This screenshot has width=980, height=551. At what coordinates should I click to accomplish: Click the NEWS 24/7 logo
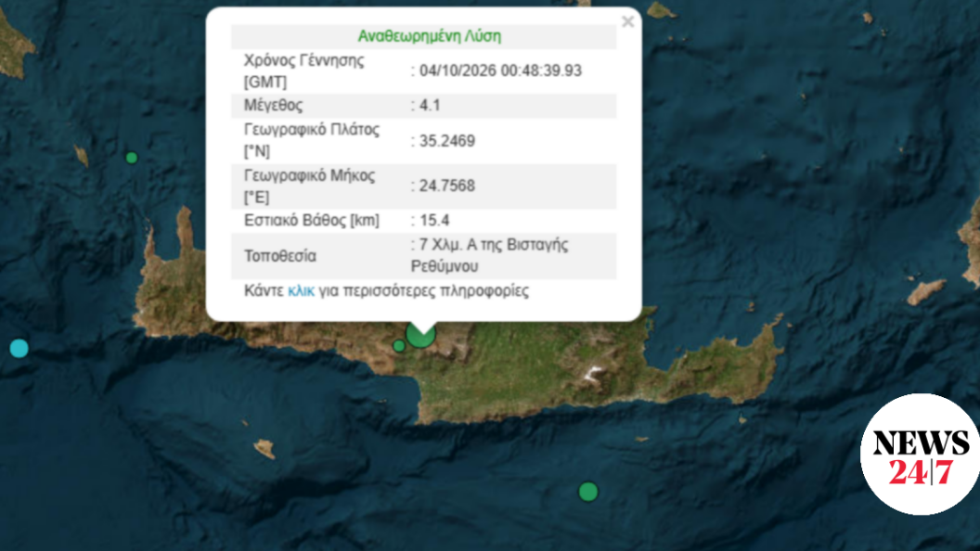920,455
